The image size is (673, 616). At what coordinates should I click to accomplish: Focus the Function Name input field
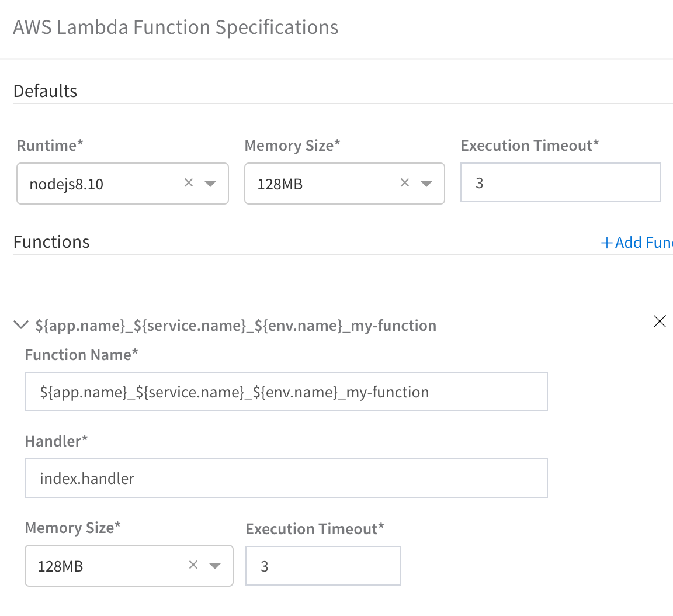286,392
